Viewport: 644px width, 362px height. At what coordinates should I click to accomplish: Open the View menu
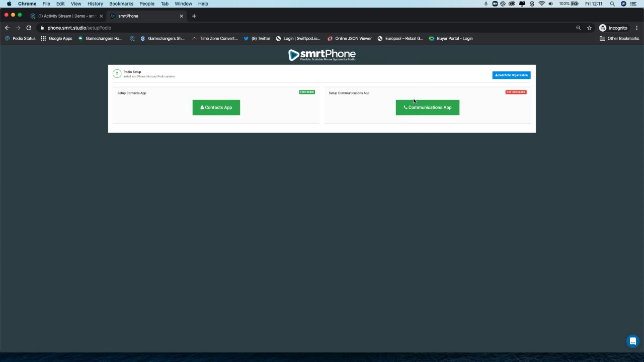click(76, 4)
